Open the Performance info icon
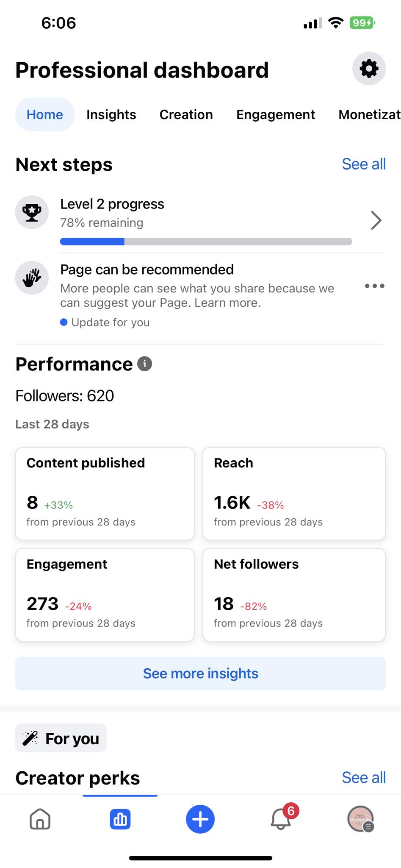The width and height of the screenshot is (401, 868). (x=144, y=364)
